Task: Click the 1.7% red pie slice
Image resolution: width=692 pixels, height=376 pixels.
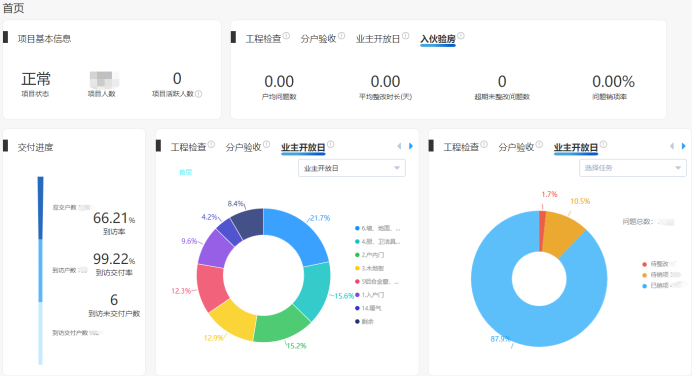Action: pyautogui.click(x=542, y=230)
